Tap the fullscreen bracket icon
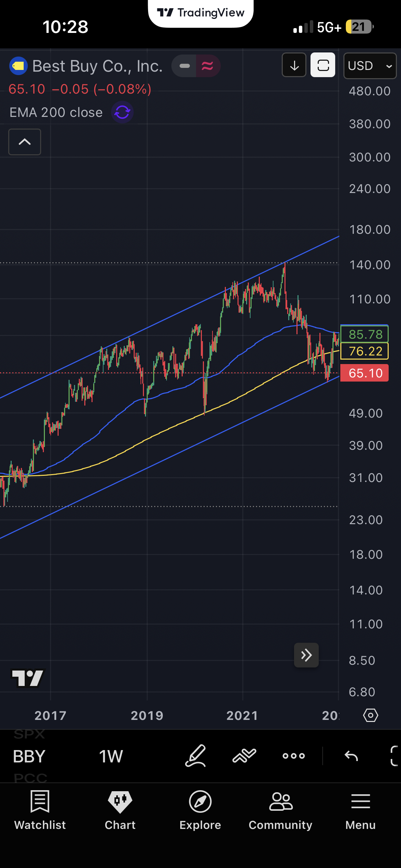 (x=394, y=756)
